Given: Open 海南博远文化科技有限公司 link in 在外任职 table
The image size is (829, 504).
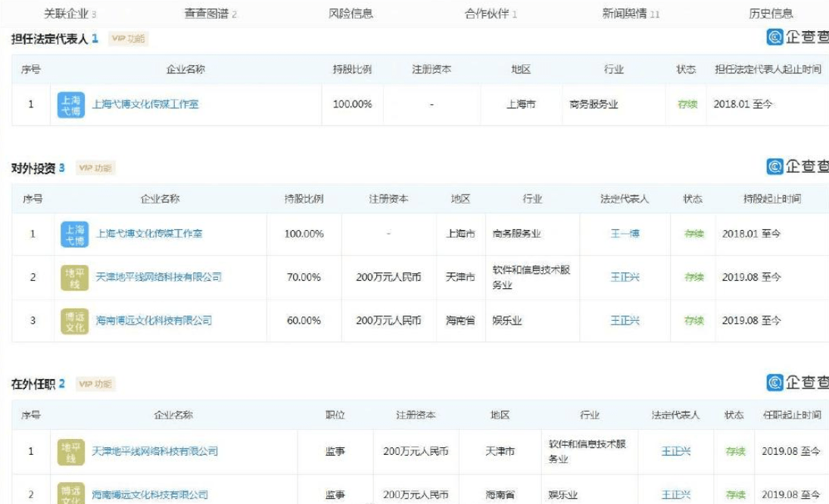Looking at the screenshot, I should point(150,494).
